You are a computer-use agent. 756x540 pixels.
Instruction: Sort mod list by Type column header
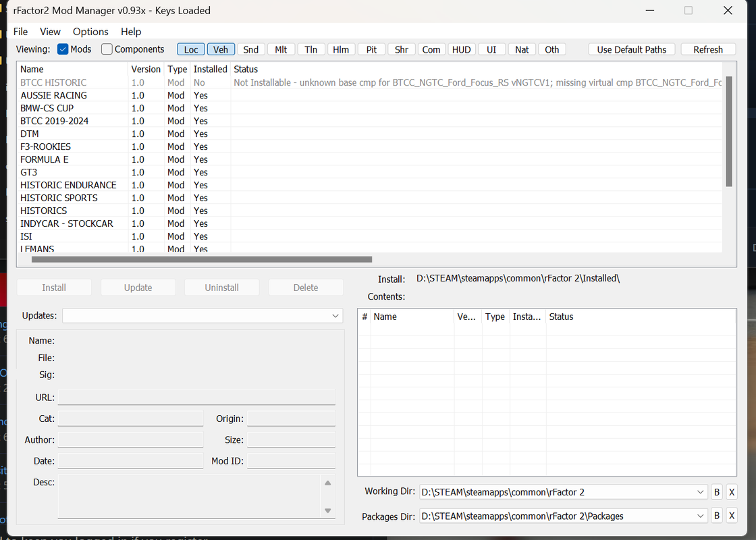178,70
